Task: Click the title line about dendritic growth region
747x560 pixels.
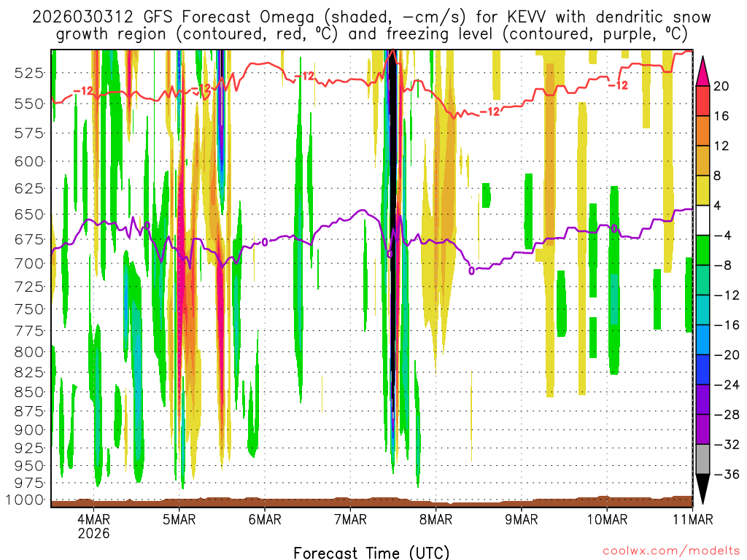Action: (x=371, y=34)
